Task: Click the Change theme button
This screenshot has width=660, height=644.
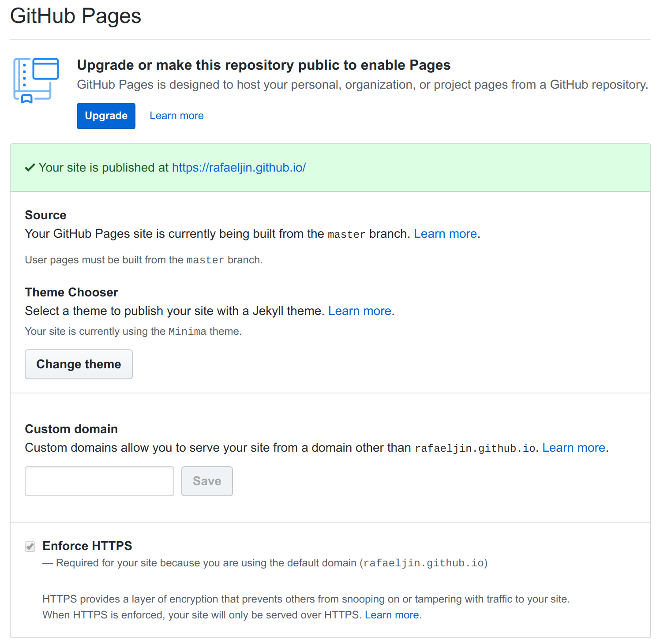Action: pyautogui.click(x=79, y=364)
